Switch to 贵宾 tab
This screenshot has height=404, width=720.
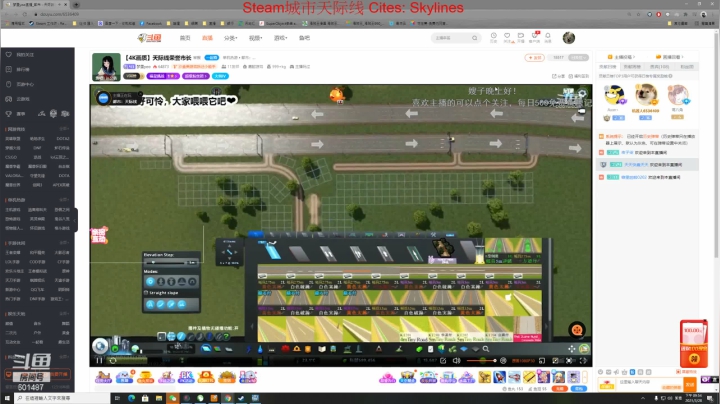(660, 67)
